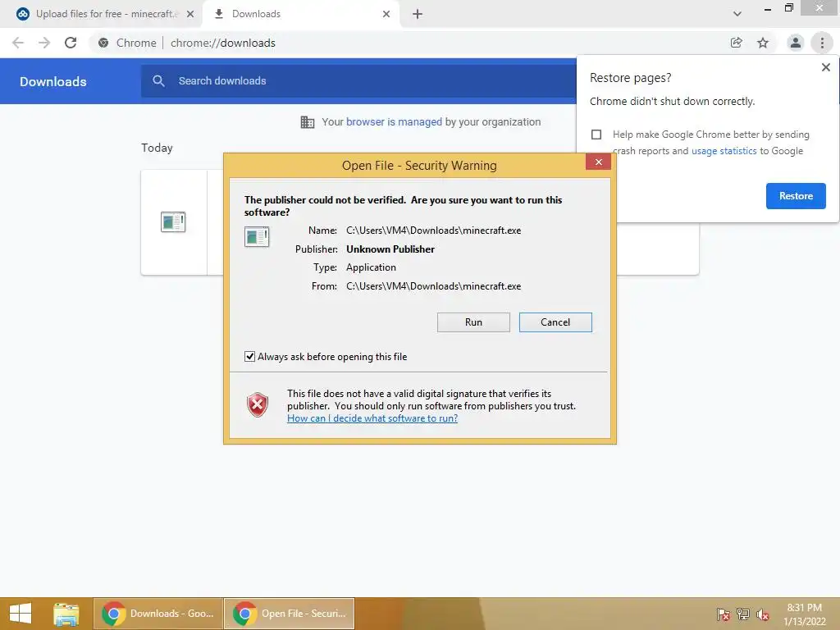This screenshot has height=630, width=840.
Task: Click the muted volume tray icon
Action: click(763, 614)
